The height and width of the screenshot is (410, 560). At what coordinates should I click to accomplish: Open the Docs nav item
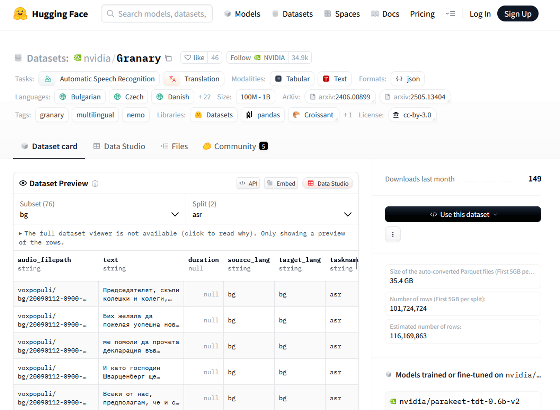click(x=385, y=14)
